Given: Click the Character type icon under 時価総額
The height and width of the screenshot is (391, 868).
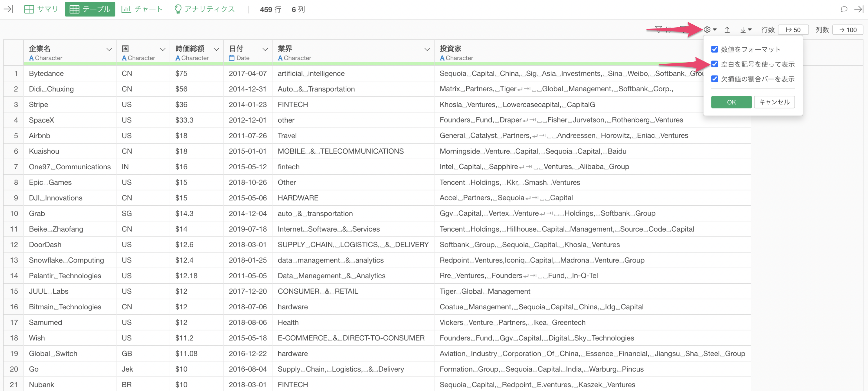Looking at the screenshot, I should [178, 58].
